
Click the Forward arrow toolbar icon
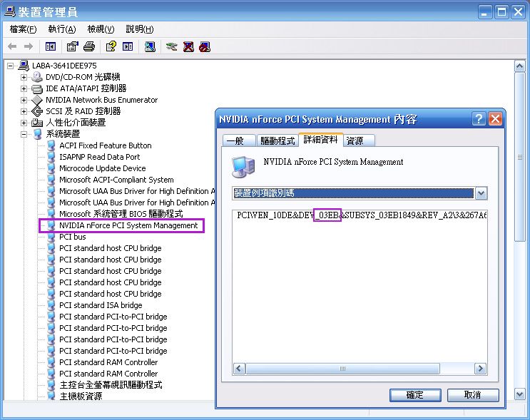pos(29,46)
